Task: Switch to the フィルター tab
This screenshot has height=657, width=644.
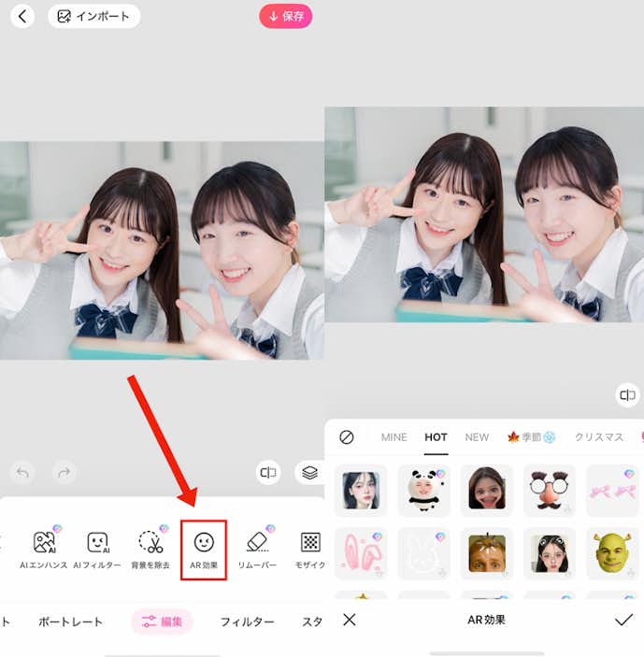Action: pos(247,621)
